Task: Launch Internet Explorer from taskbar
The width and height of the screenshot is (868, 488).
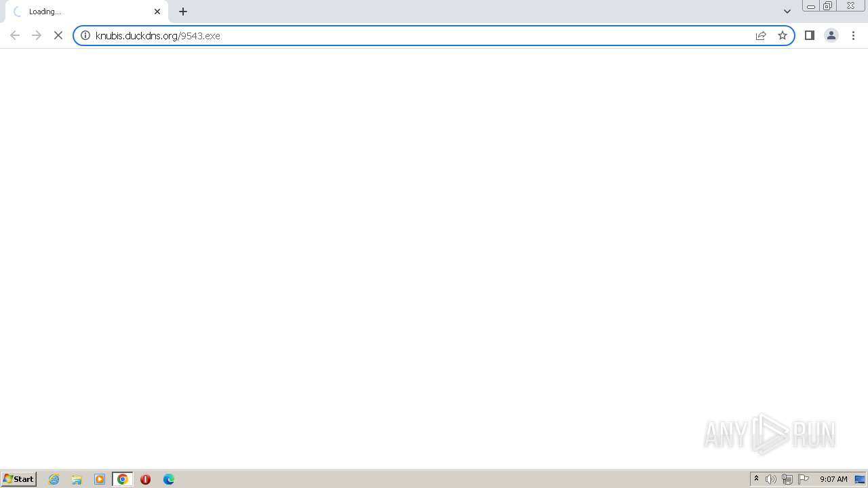Action: pos(54,479)
